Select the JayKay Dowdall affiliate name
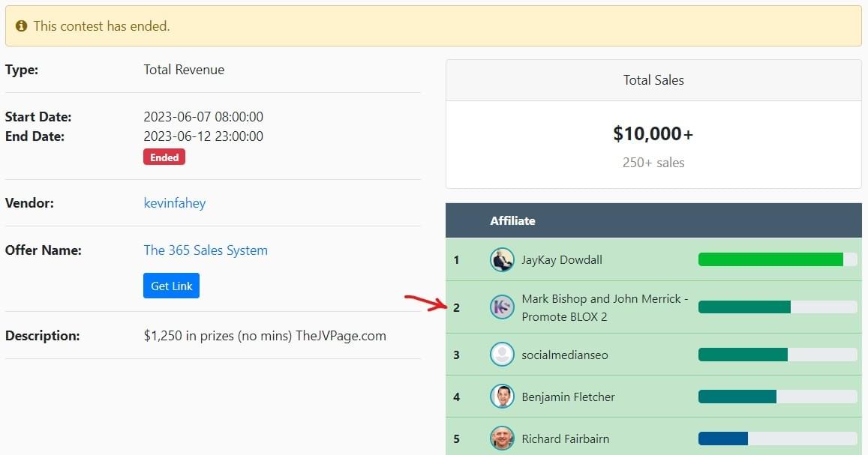Screen dimensions: 868x455 (562, 260)
